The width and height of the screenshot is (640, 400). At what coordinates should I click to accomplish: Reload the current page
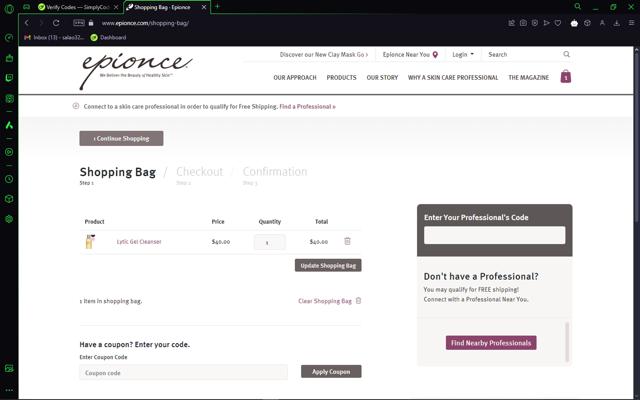coord(56,23)
